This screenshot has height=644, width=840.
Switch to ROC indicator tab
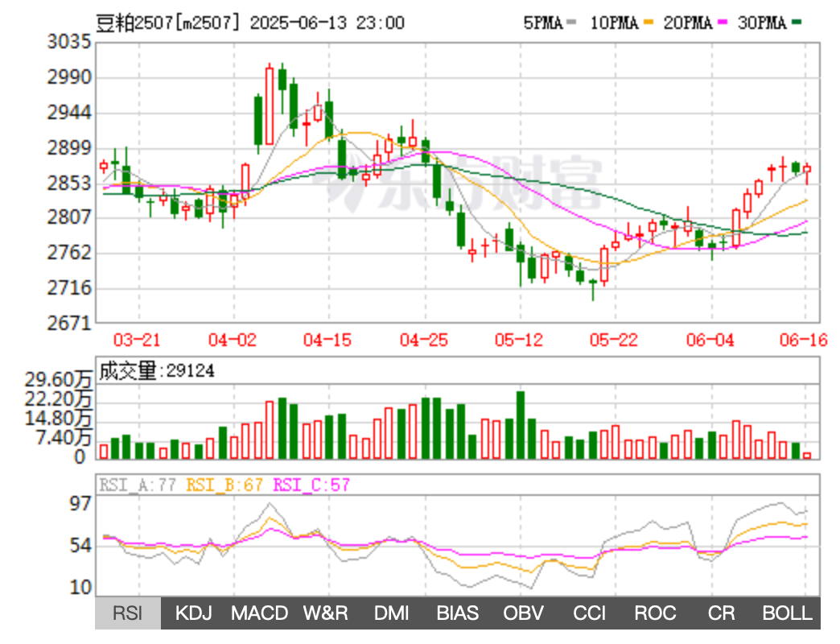pyautogui.click(x=655, y=613)
